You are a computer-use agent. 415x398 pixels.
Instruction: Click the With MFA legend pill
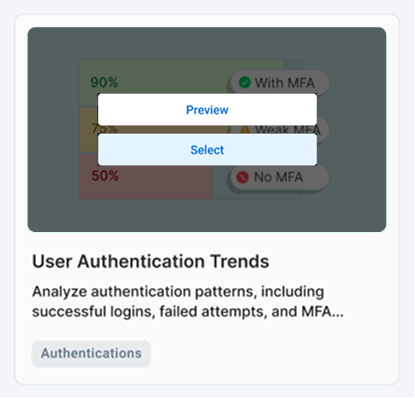pos(279,82)
